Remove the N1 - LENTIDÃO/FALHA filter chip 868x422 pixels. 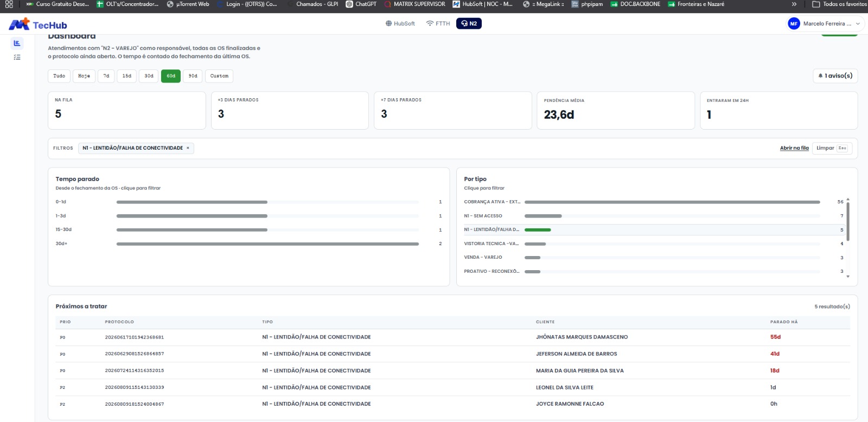[x=188, y=148]
